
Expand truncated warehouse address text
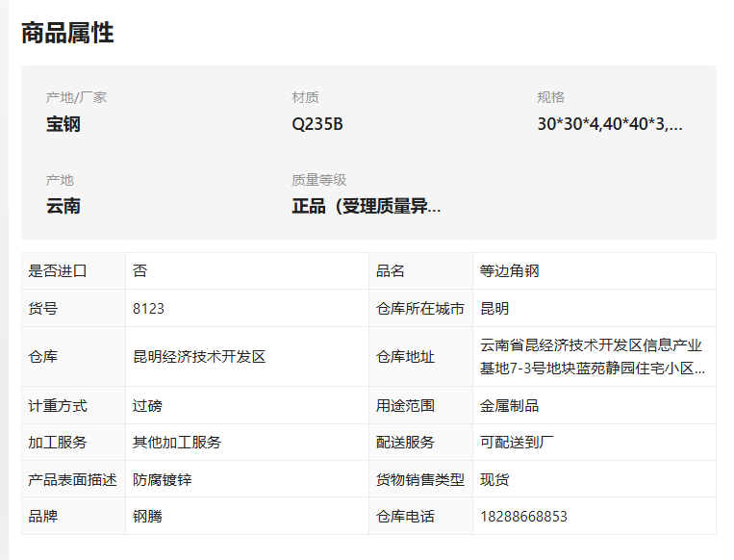593,357
